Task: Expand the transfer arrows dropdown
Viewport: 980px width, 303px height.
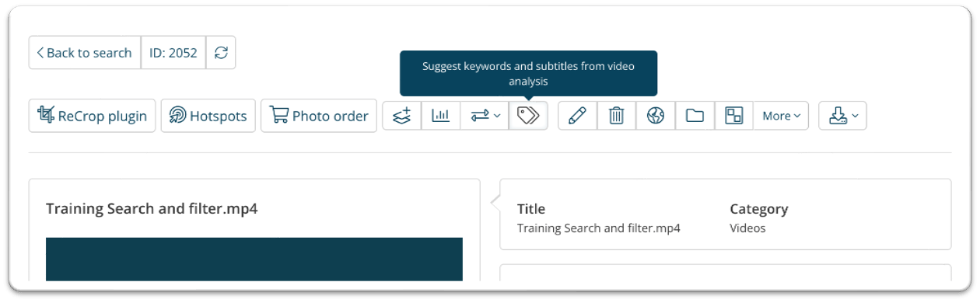Action: pyautogui.click(x=485, y=116)
